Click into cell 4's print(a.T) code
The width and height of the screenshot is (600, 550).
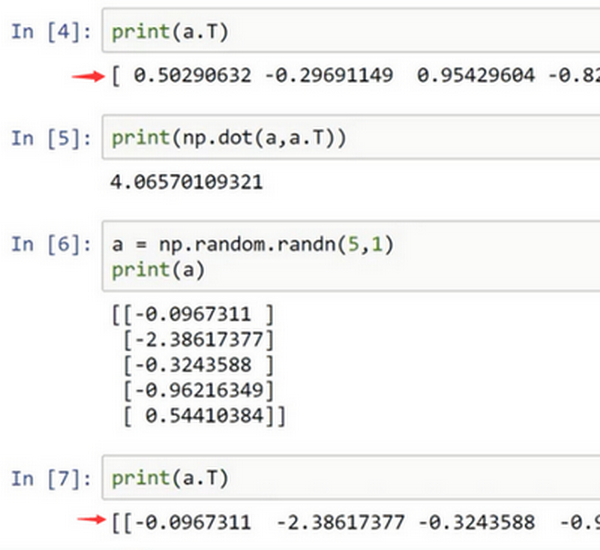[170, 32]
